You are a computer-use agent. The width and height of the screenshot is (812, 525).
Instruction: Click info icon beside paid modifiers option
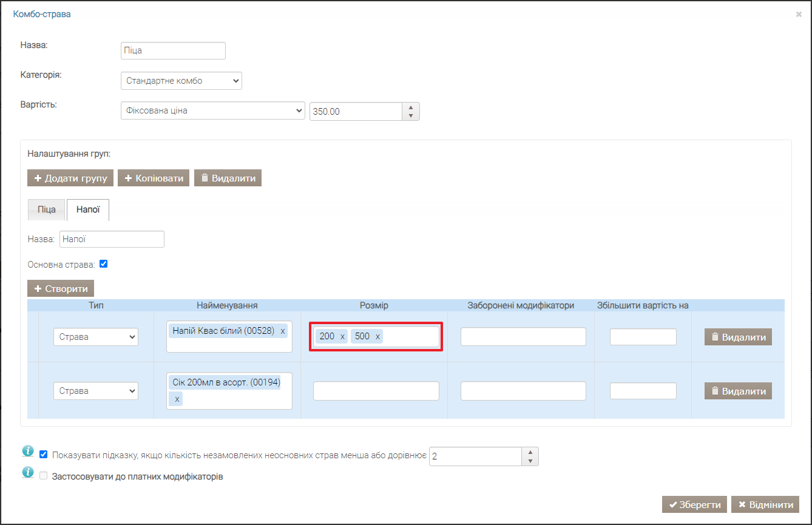(27, 472)
